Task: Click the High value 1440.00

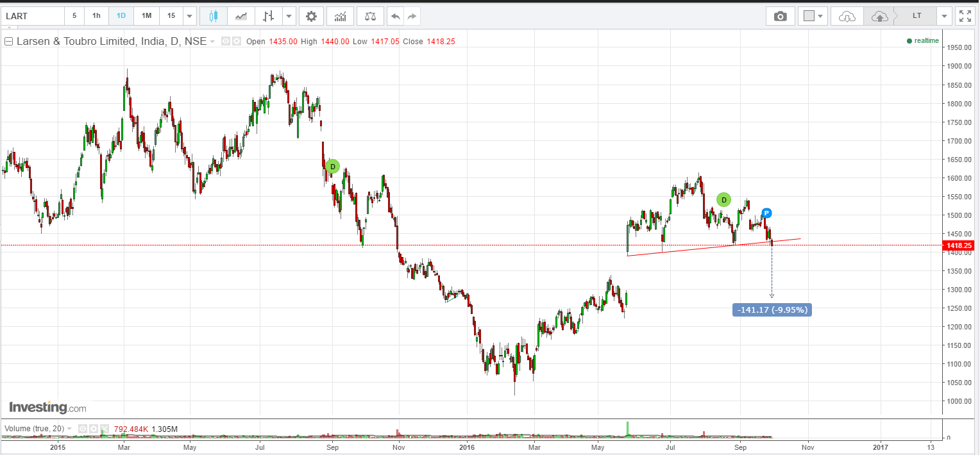Action: coord(335,42)
